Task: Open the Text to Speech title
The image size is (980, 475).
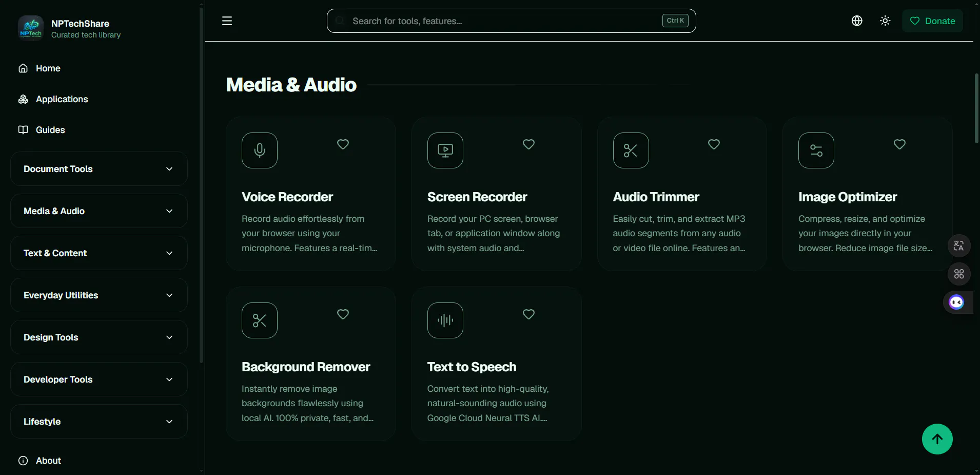Action: pyautogui.click(x=472, y=367)
